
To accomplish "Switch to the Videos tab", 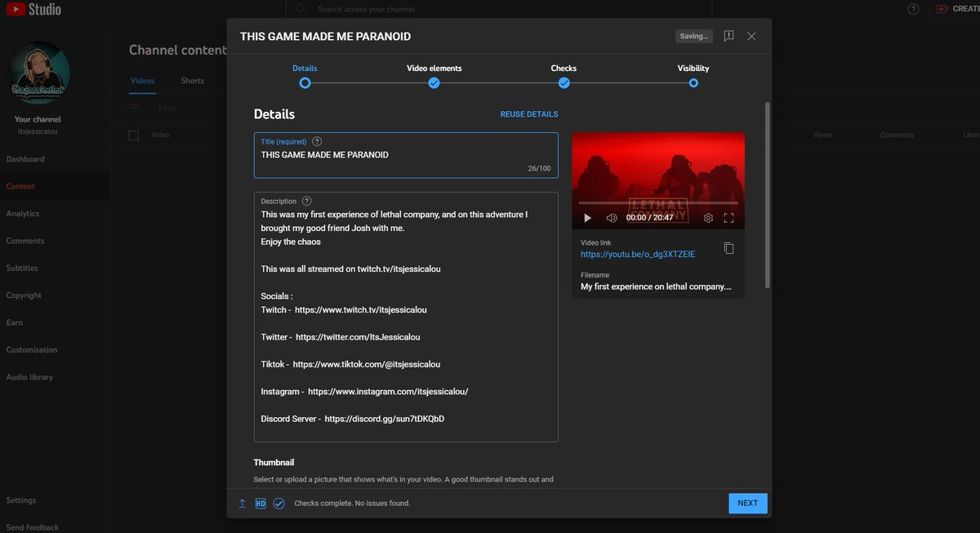I will 143,81.
